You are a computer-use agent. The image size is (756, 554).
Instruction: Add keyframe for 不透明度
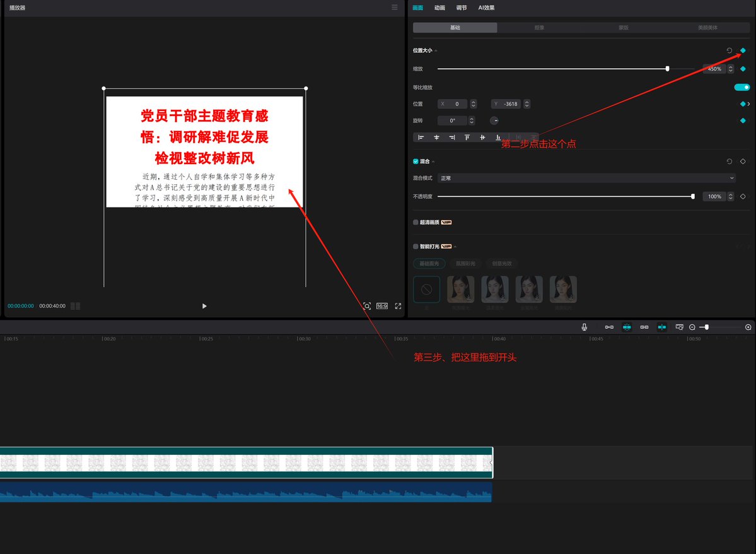[x=743, y=196]
